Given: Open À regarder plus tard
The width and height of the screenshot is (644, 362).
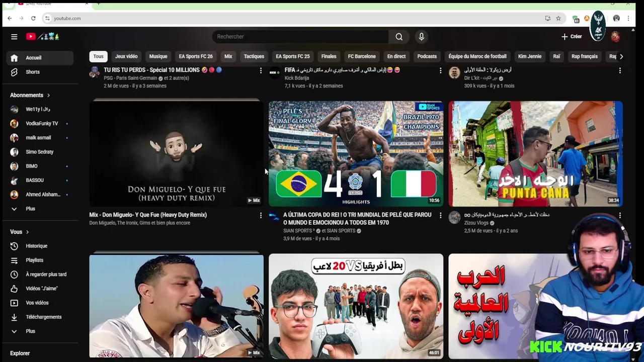Looking at the screenshot, I should (x=40, y=275).
